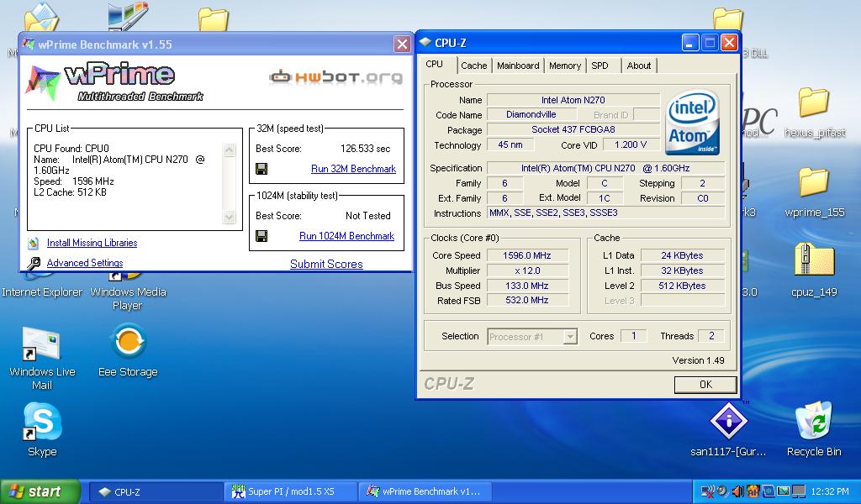This screenshot has height=504, width=861.
Task: Open Advanced Settings in wPrime
Action: click(x=85, y=263)
